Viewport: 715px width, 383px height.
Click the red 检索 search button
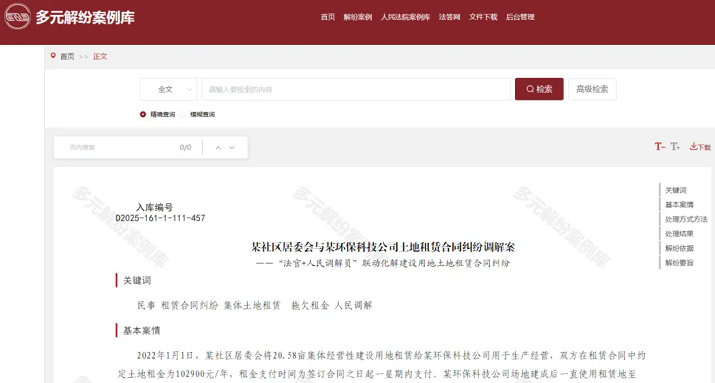pyautogui.click(x=539, y=89)
